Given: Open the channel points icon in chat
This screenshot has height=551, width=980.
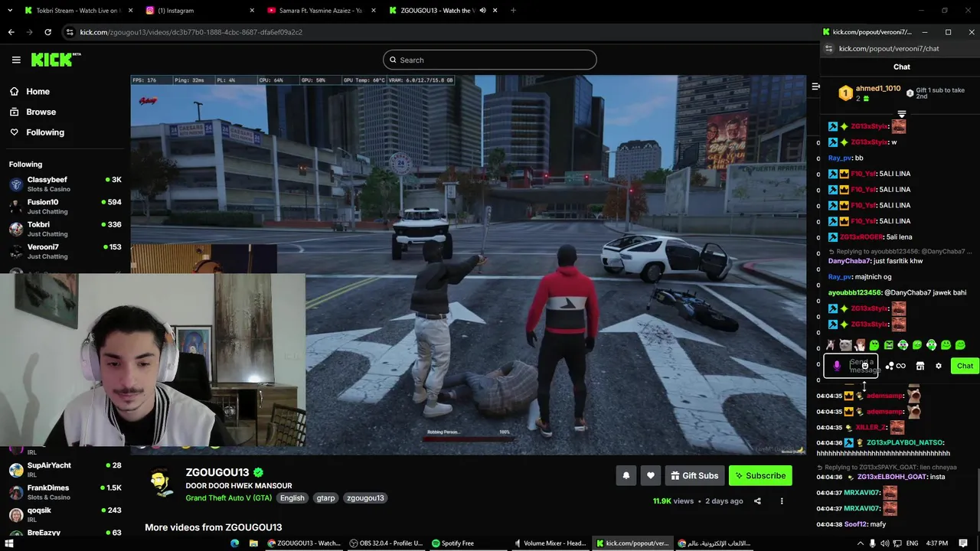Looking at the screenshot, I should point(889,366).
